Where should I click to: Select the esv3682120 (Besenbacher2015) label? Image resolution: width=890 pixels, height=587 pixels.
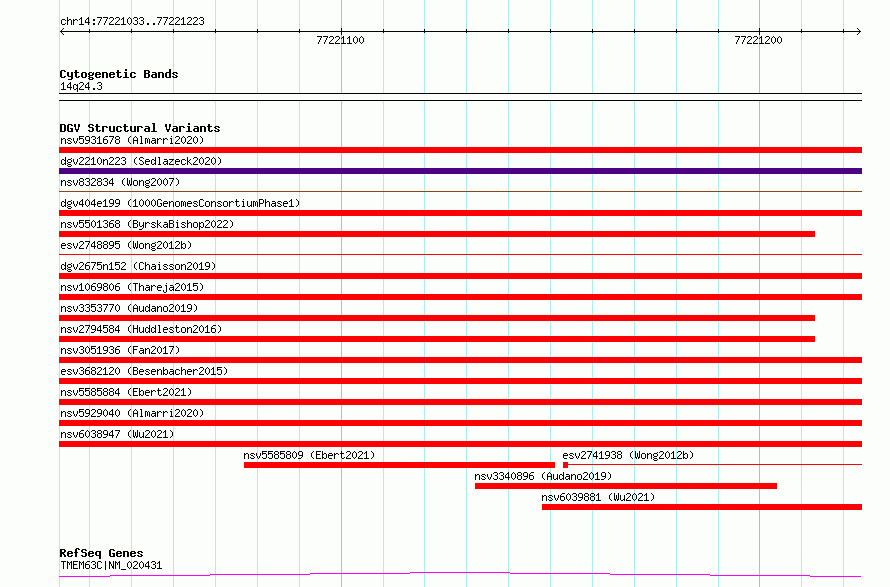144,371
